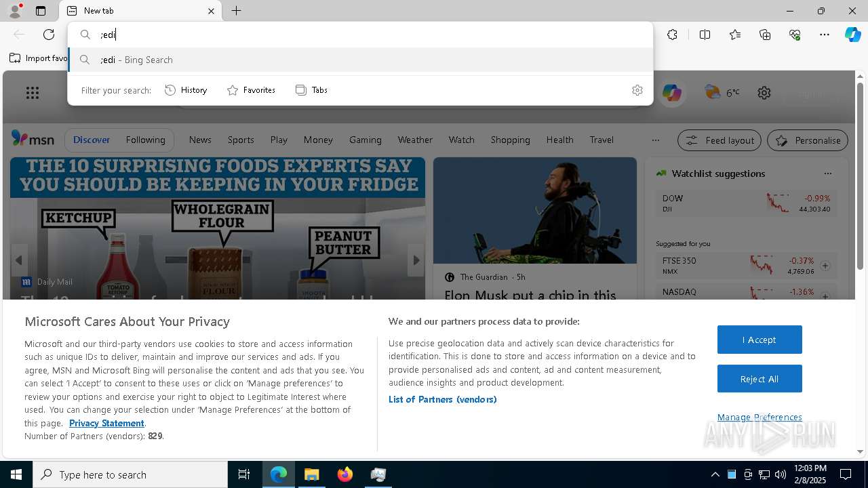Open the Gaming category
This screenshot has height=488, width=868.
tap(366, 140)
